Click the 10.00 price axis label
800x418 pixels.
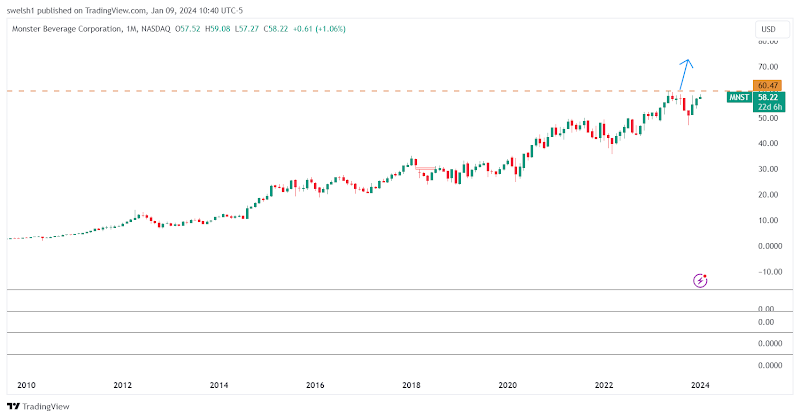(768, 220)
